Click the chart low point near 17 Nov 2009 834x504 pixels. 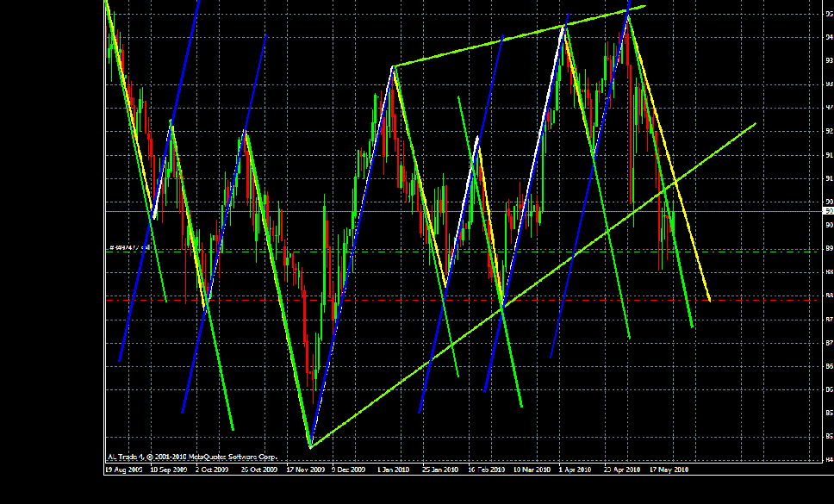point(310,446)
